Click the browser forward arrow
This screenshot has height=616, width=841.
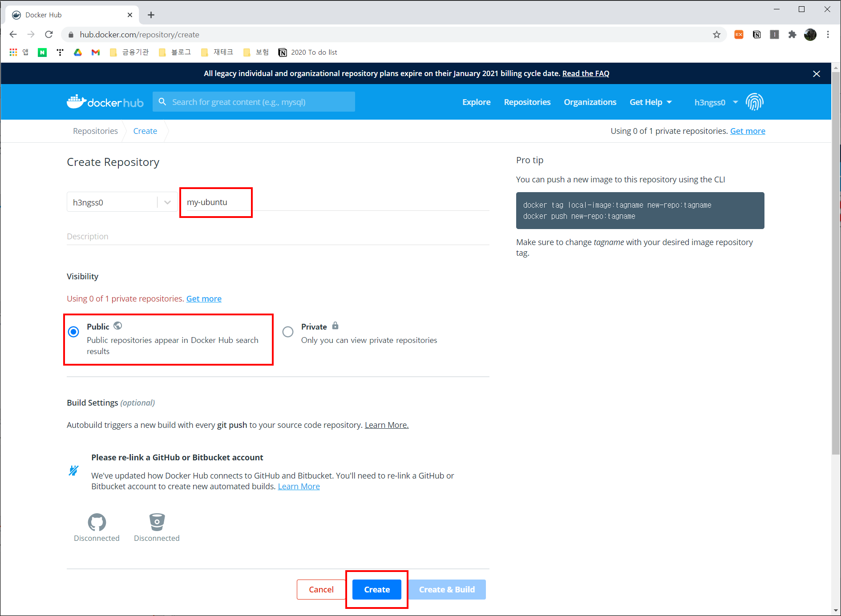pyautogui.click(x=31, y=34)
